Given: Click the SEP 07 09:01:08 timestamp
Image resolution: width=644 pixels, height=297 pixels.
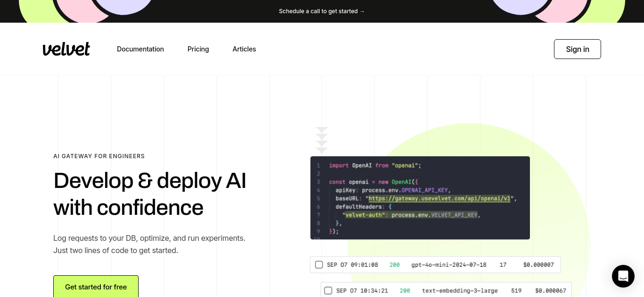Looking at the screenshot, I should click(353, 265).
